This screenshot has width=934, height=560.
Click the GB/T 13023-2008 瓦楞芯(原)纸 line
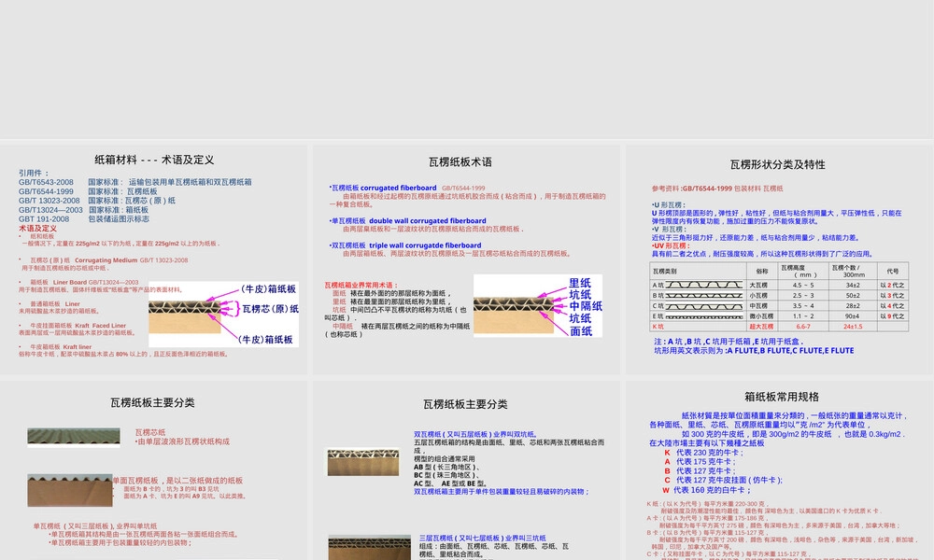97,201
